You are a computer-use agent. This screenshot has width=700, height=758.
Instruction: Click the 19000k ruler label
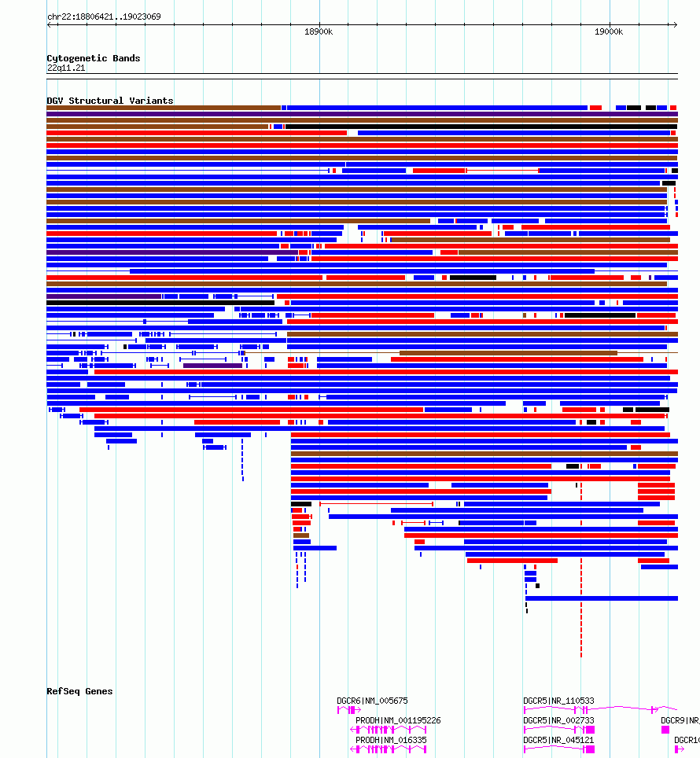point(609,32)
